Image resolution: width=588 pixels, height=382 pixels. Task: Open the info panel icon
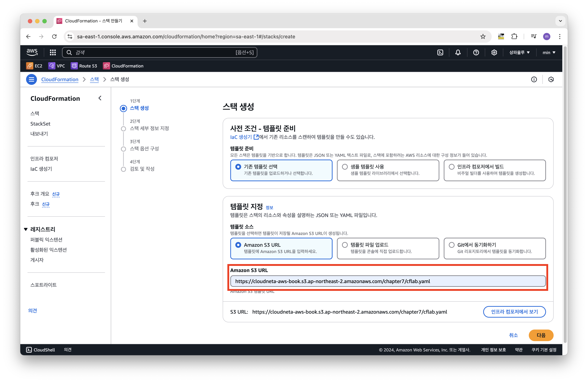534,79
